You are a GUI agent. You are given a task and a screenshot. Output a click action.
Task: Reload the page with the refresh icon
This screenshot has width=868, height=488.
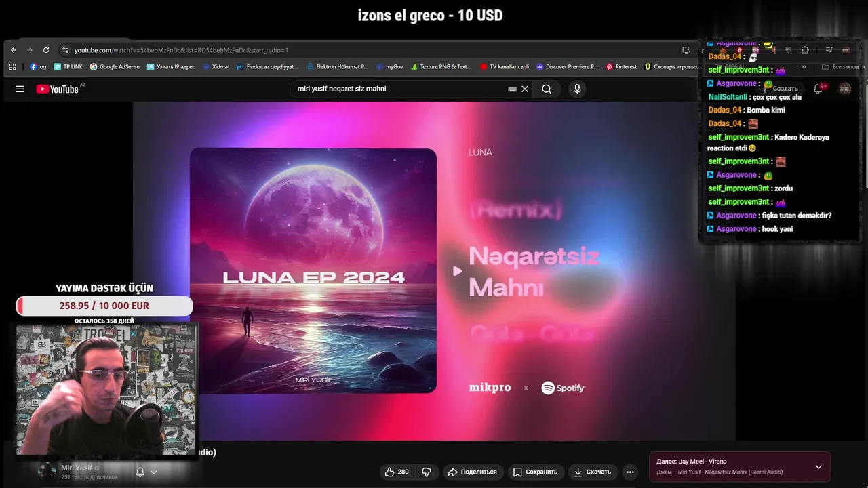coord(46,50)
